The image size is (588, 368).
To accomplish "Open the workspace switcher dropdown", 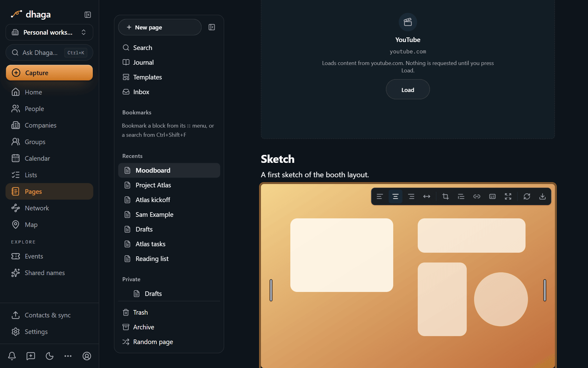I will [x=49, y=32].
